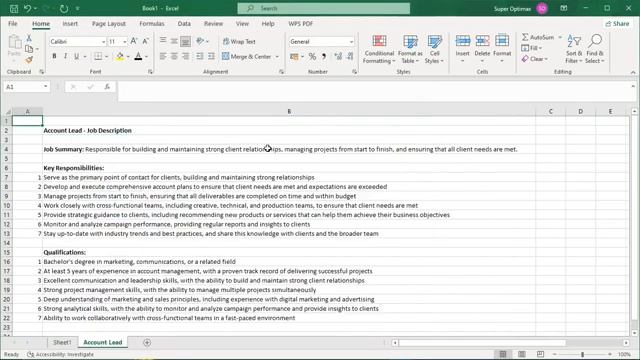This screenshot has width=640, height=360.
Task: Click the Decrease Indent icon
Action: point(200,56)
